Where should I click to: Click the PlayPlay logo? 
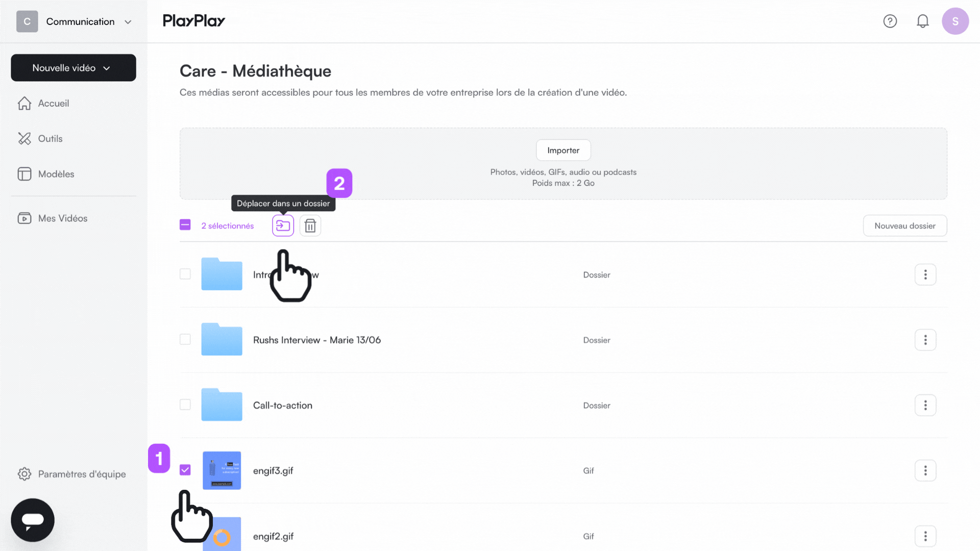pos(194,21)
